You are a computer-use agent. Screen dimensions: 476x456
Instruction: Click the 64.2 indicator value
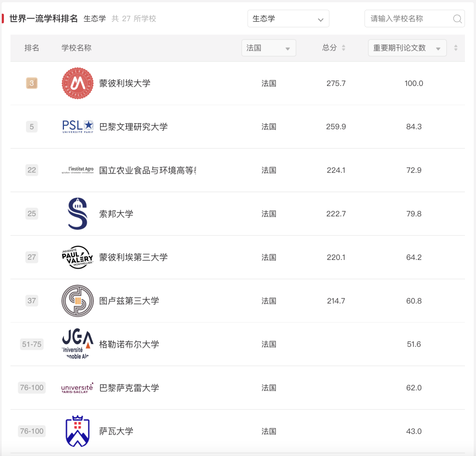pos(414,257)
